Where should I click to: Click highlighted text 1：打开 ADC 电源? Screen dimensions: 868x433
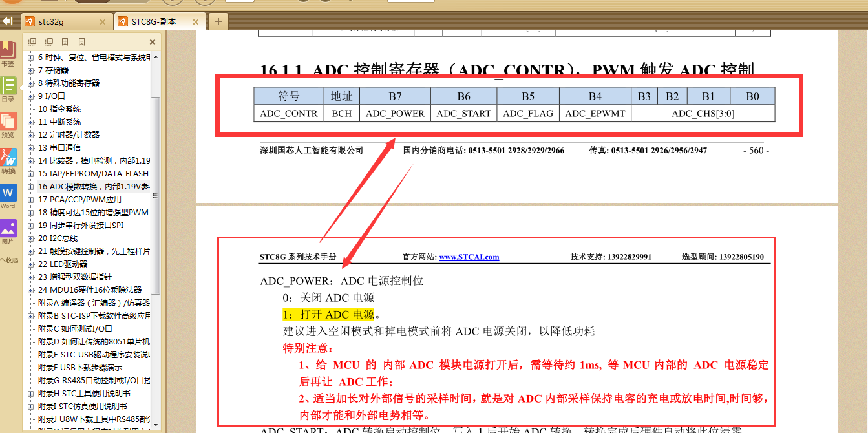pyautogui.click(x=328, y=315)
